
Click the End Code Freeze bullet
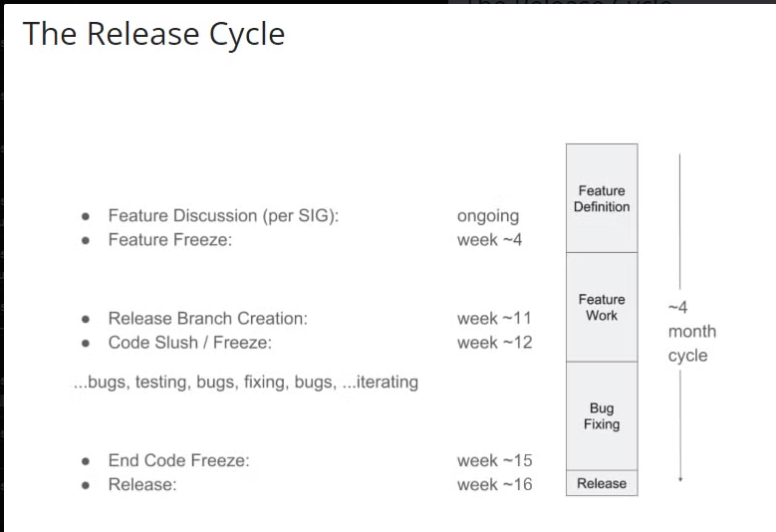pyautogui.click(x=179, y=460)
